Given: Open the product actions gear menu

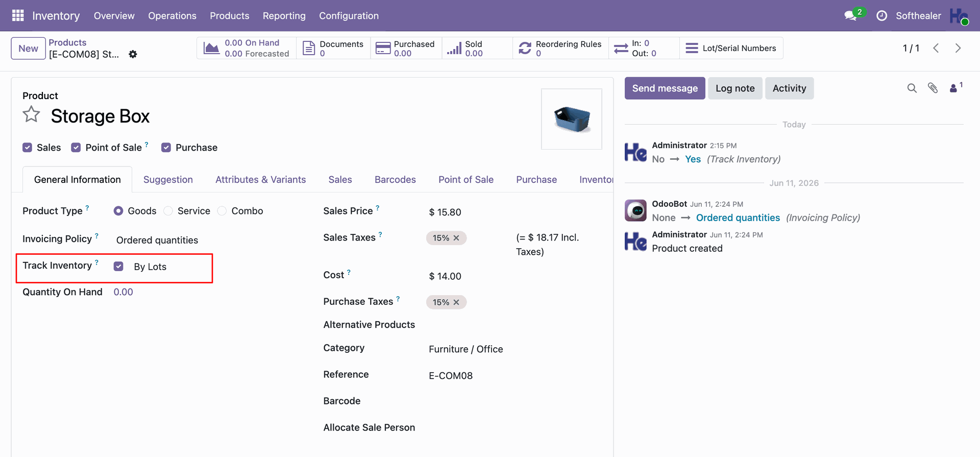Looking at the screenshot, I should coord(133,54).
